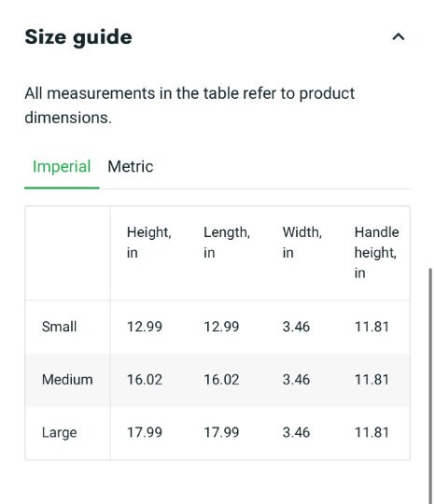Click the measurements description text
This screenshot has width=435, height=504.
(x=189, y=105)
